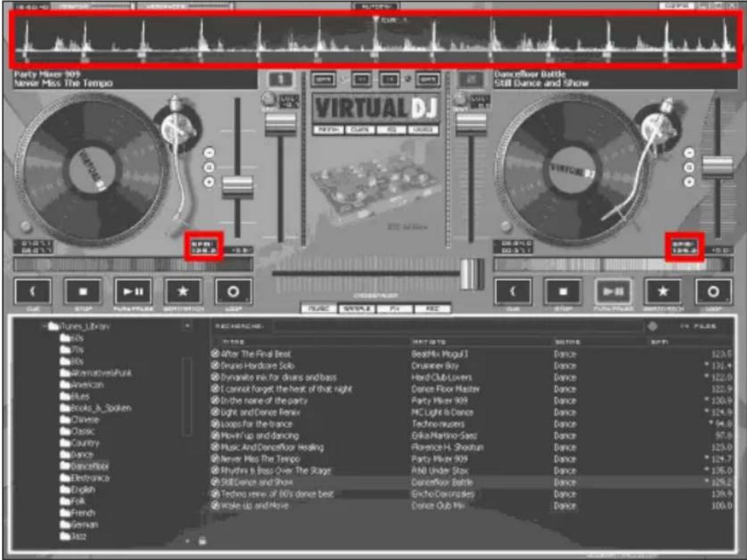Click the left deck pitch reset circle button
747x560 pixels.
pyautogui.click(x=209, y=167)
